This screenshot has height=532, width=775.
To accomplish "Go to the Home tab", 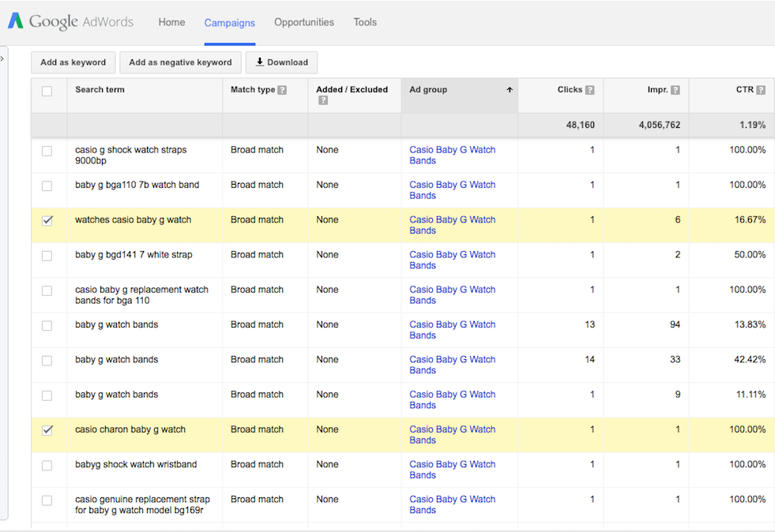I will [x=171, y=22].
